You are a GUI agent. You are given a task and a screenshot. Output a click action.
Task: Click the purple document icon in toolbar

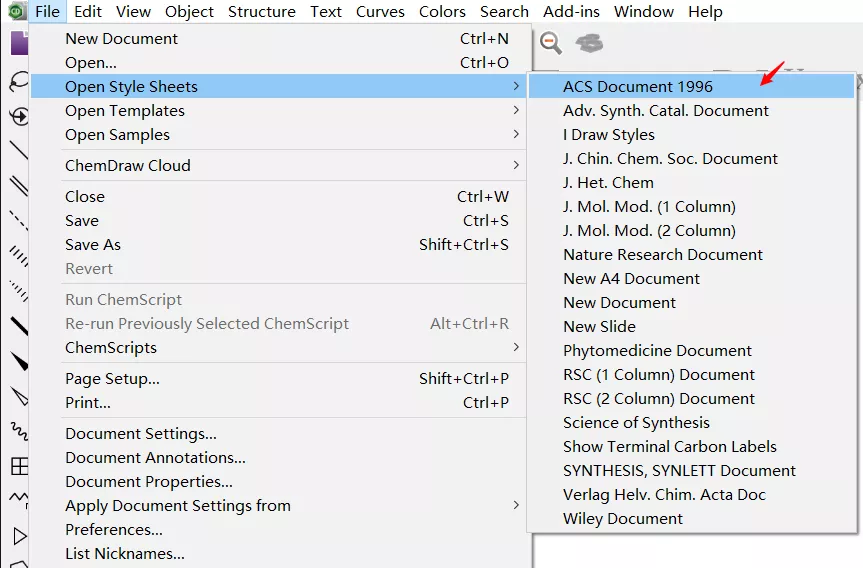coord(19,43)
